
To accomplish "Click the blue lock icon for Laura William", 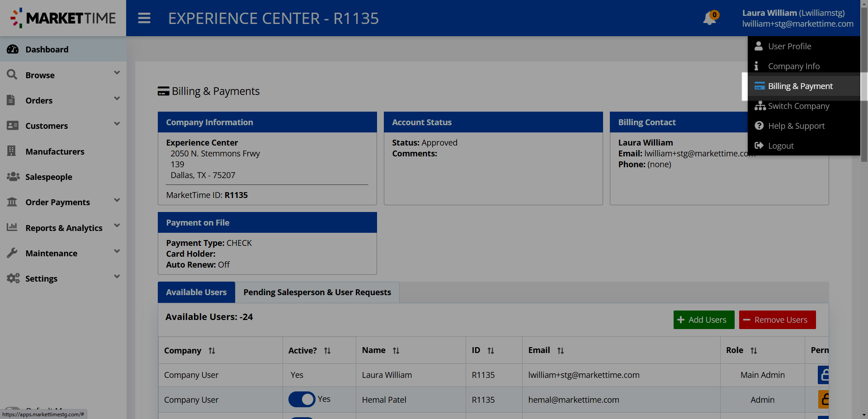I will 824,375.
